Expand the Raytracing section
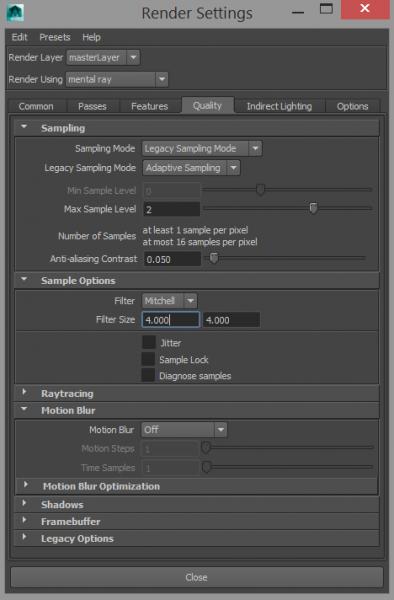This screenshot has height=600, width=394. 197,393
